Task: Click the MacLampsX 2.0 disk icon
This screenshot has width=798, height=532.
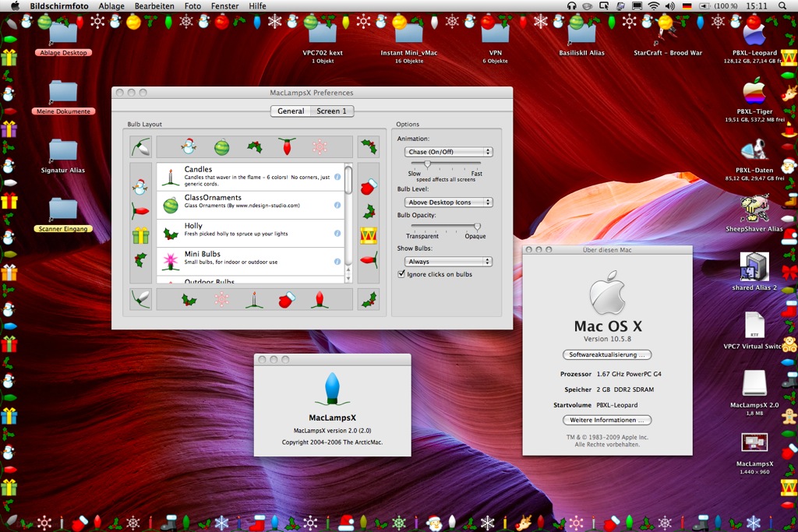Action: click(754, 384)
